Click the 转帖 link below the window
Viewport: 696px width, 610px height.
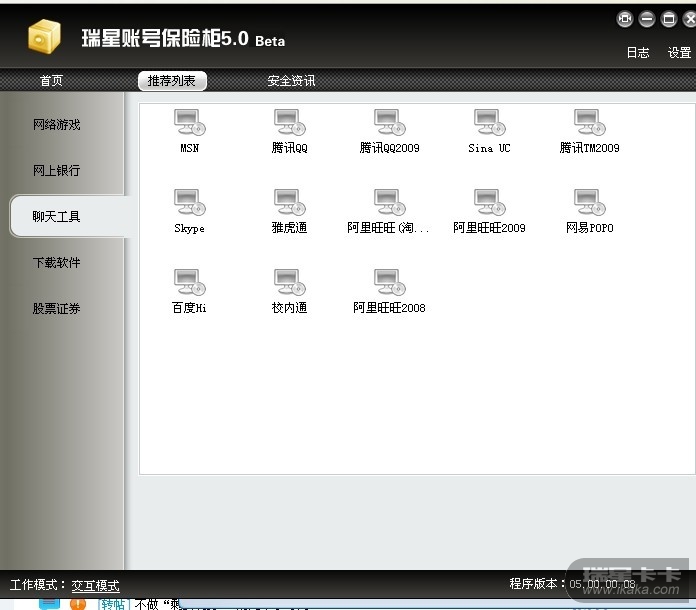pyautogui.click(x=113, y=604)
